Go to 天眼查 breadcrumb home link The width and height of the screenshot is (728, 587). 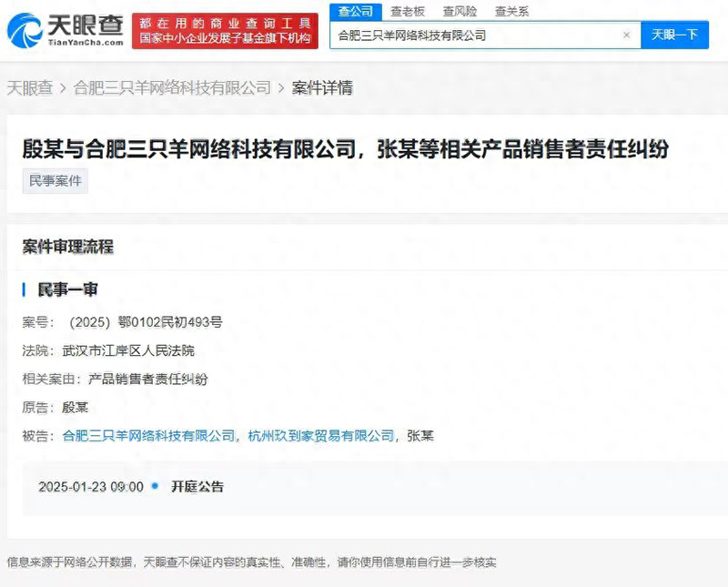coord(30,87)
